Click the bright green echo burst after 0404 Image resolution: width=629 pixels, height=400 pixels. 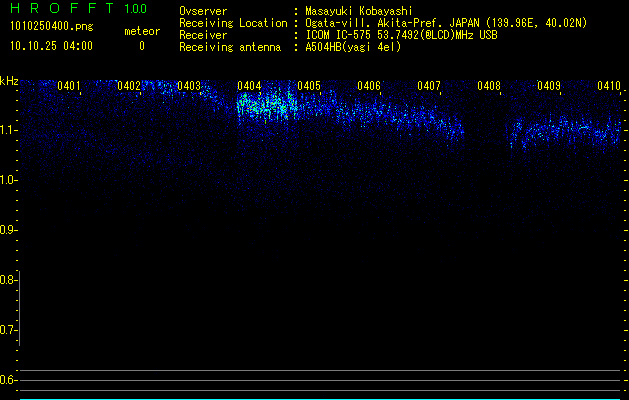point(267,106)
